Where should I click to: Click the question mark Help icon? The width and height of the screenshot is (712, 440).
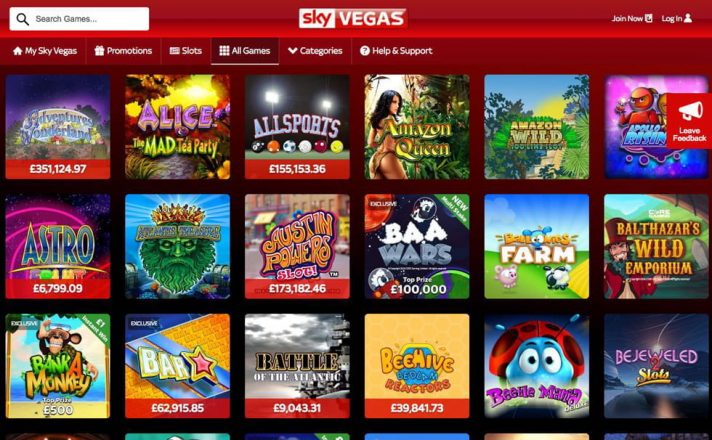[x=365, y=51]
